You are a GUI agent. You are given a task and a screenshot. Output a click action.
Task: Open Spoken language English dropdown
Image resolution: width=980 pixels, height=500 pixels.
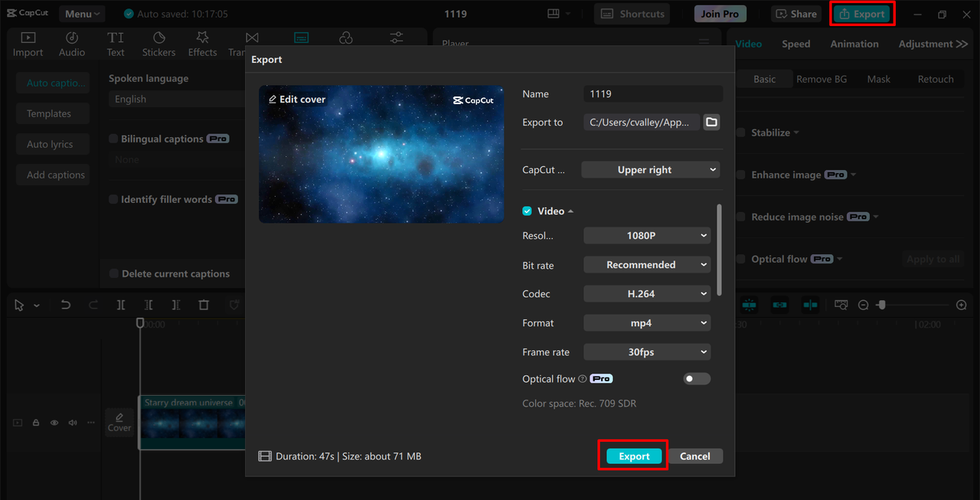(x=178, y=100)
